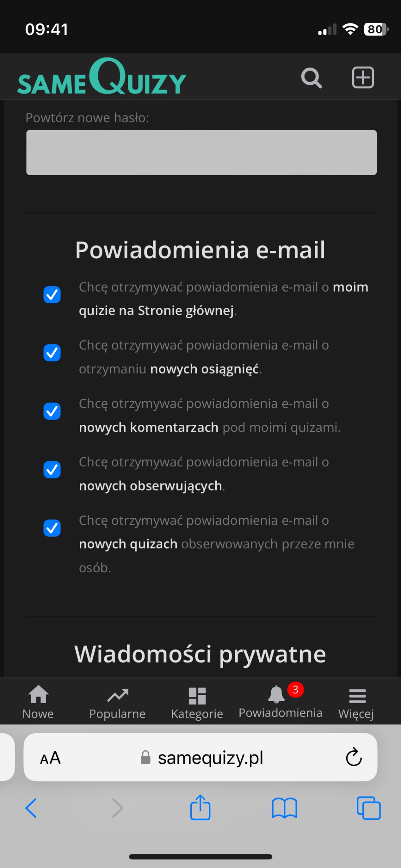
Task: Uncheck nowych obserwujących e-mail notifications
Action: pyautogui.click(x=52, y=470)
